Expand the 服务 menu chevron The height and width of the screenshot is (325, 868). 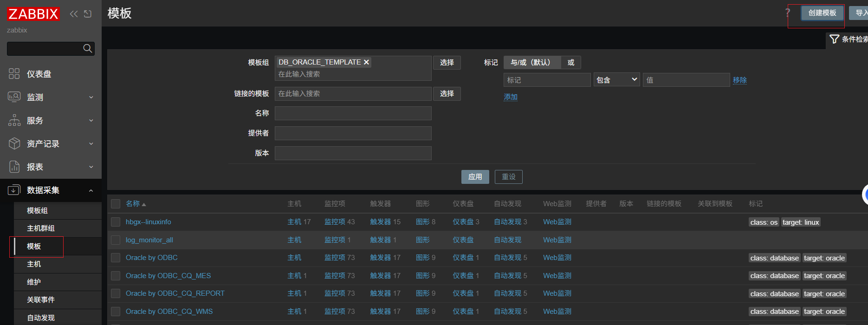91,120
